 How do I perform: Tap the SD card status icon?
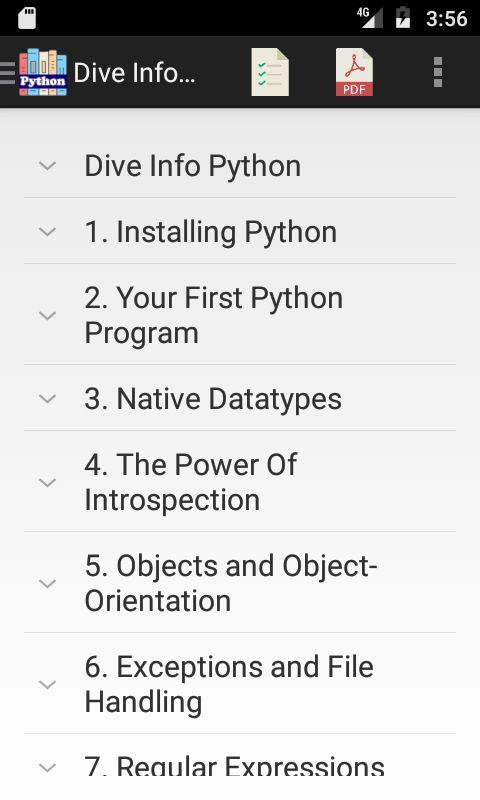[27, 18]
